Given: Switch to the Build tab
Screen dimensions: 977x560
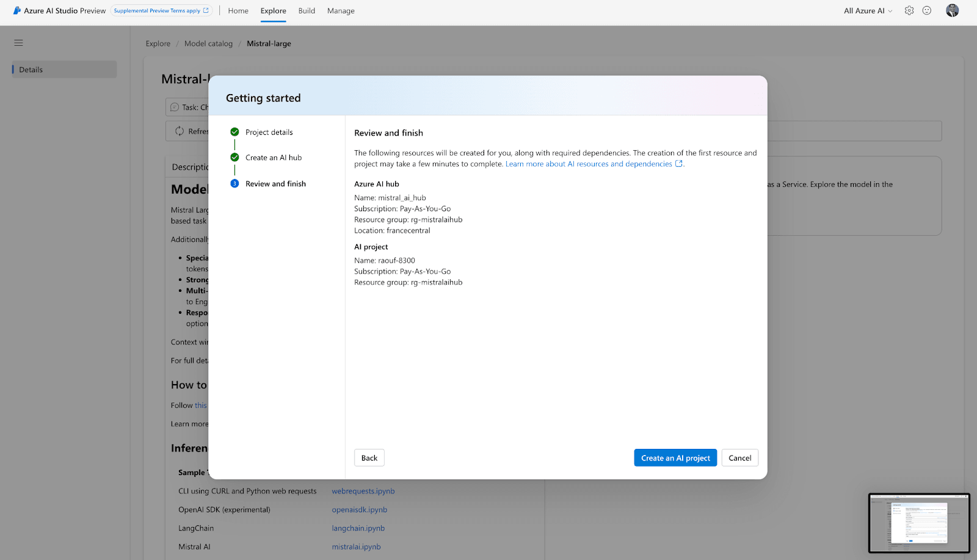Looking at the screenshot, I should point(307,11).
